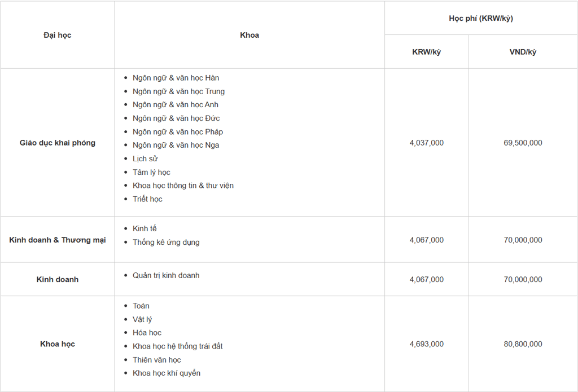Click the "Tâm lý học" list item
Screen dimensions: 578x392
tap(151, 172)
